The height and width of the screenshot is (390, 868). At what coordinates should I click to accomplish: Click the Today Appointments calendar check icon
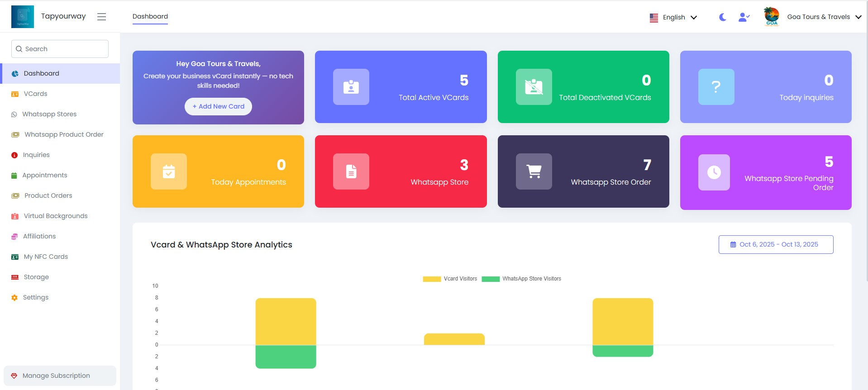click(169, 171)
